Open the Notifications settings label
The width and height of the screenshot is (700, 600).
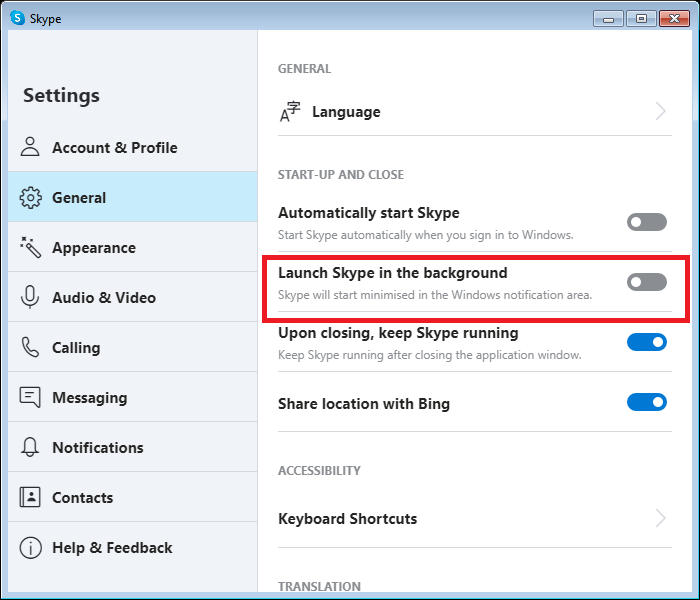pyautogui.click(x=98, y=447)
